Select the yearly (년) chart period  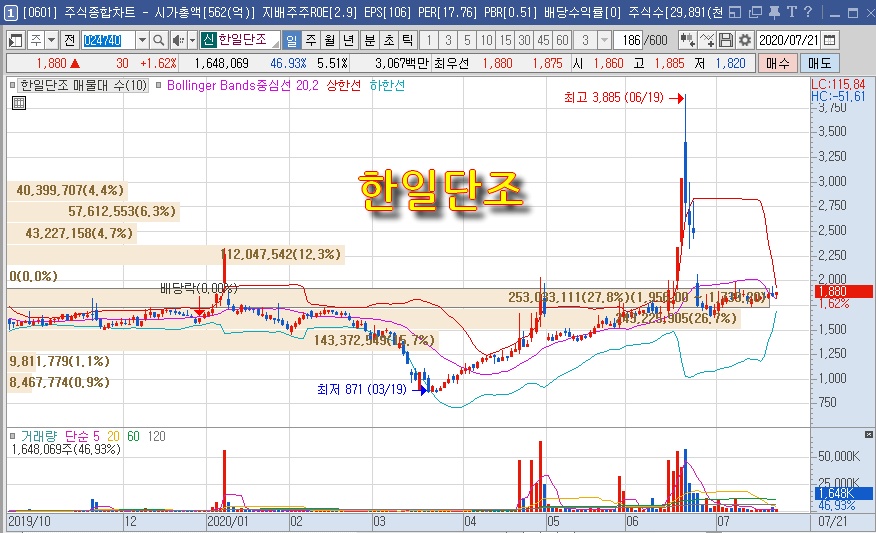[x=349, y=40]
